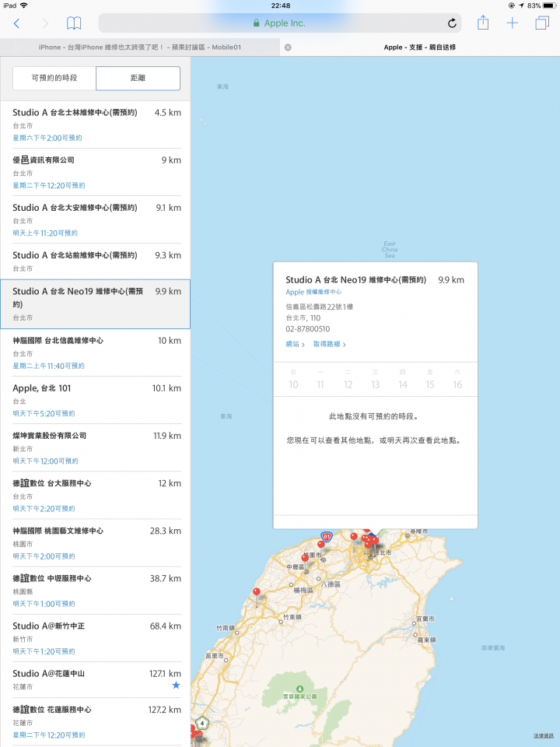This screenshot has width=560, height=747.
Task: Select the Apple 支援 親自送修 tab
Action: [x=420, y=47]
